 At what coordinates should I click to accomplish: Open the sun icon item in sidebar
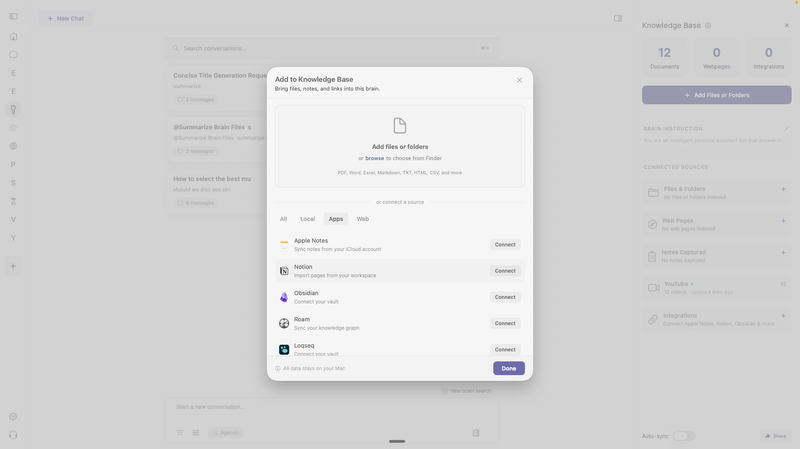(13, 128)
